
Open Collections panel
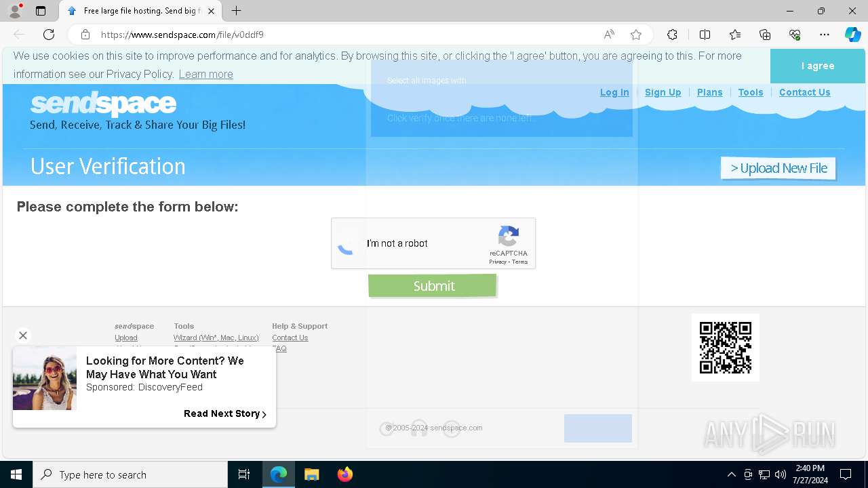coord(765,35)
